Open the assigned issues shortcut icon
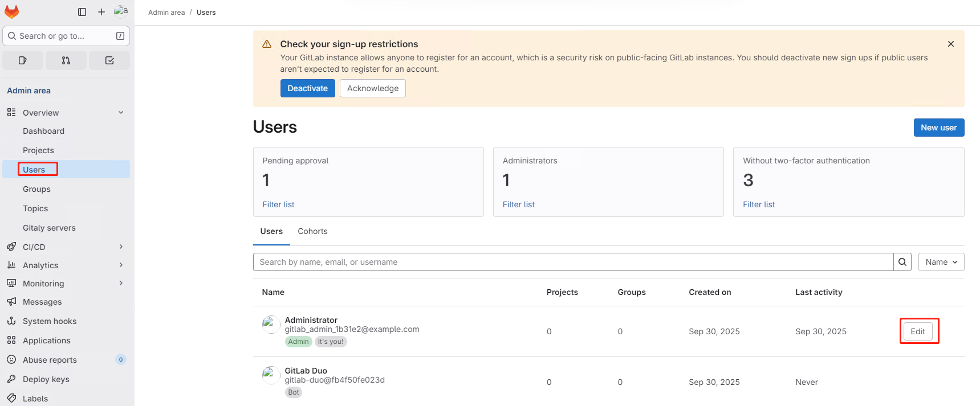The image size is (980, 406). point(23,60)
